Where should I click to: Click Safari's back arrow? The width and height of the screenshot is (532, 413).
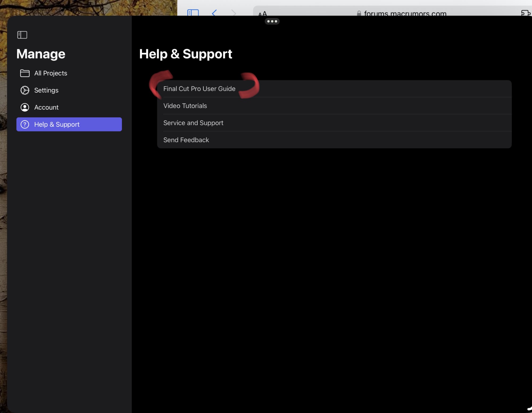point(214,12)
